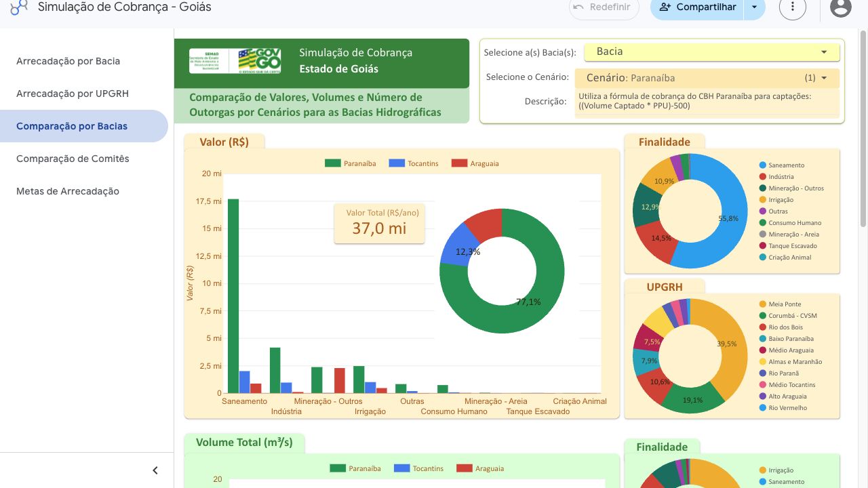Click the Valor Total 37,0 mi scorecard
The image size is (868, 488).
(379, 223)
